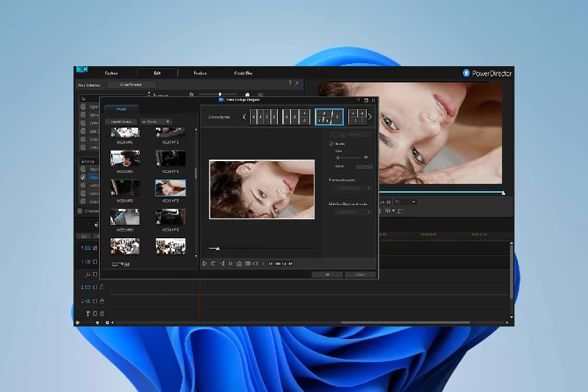
Task: Open the All Media filter dropdown
Action: [156, 121]
